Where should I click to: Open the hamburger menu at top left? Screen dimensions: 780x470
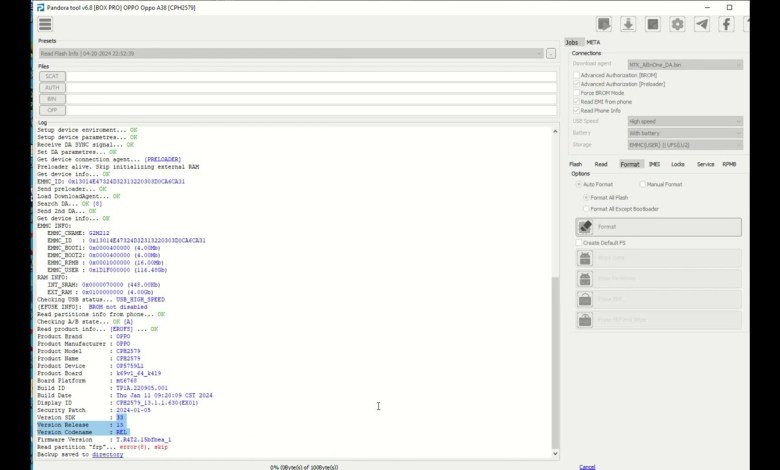[45, 24]
